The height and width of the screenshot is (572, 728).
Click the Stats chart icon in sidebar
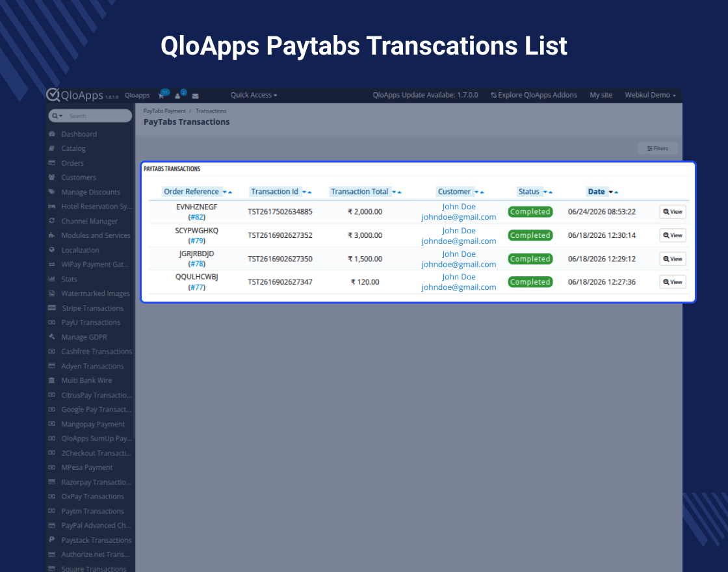pos(51,279)
